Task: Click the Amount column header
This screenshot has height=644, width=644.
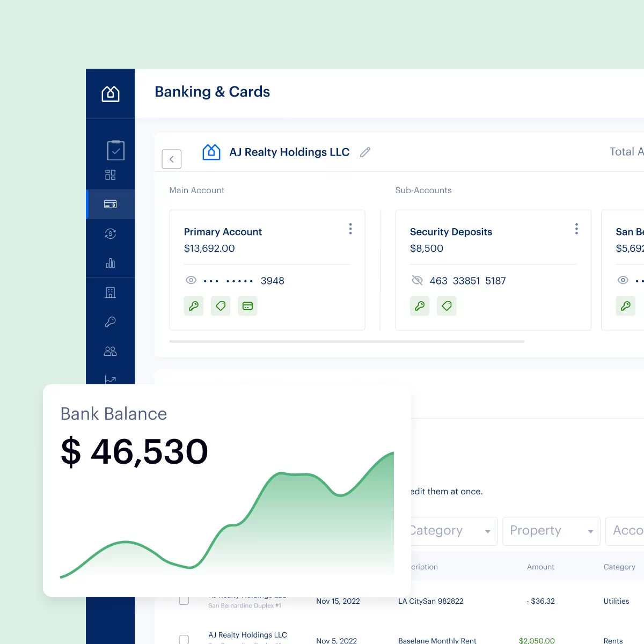Action: coord(540,567)
